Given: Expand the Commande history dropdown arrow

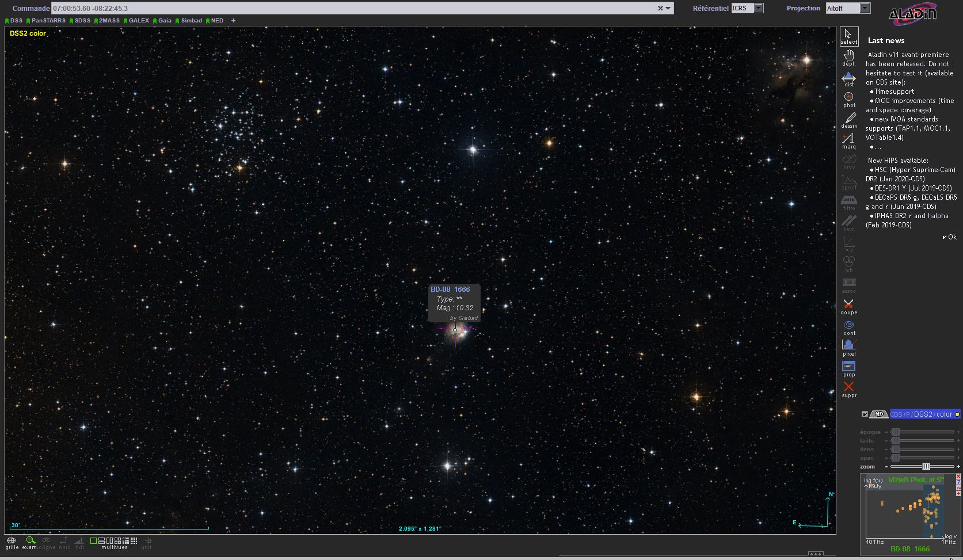Looking at the screenshot, I should click(x=668, y=9).
